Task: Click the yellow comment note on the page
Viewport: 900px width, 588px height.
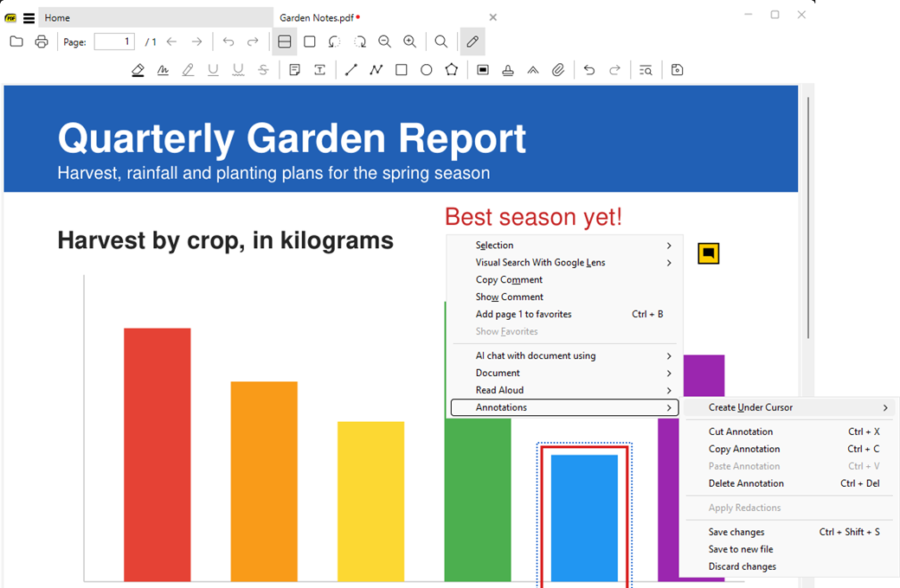Action: [708, 253]
